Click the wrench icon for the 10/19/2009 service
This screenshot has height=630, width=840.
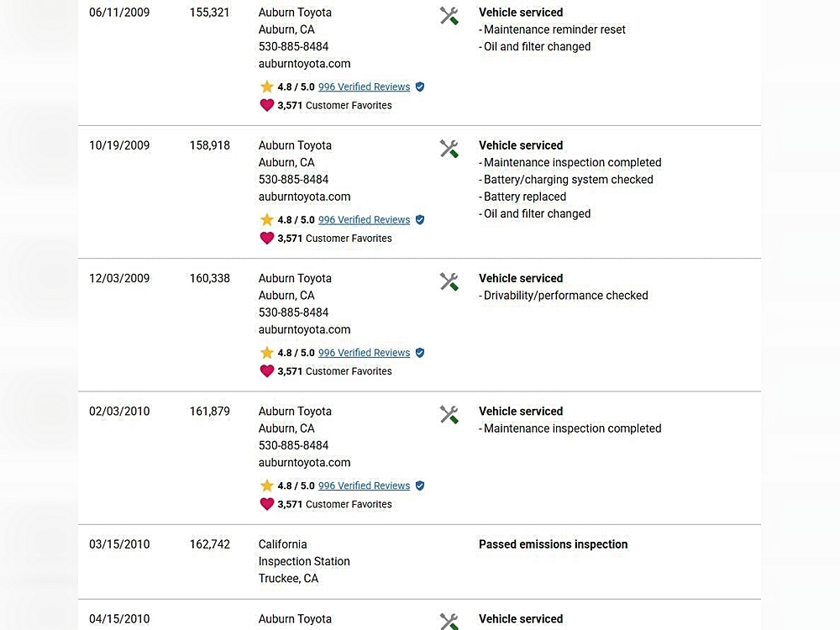tap(449, 149)
